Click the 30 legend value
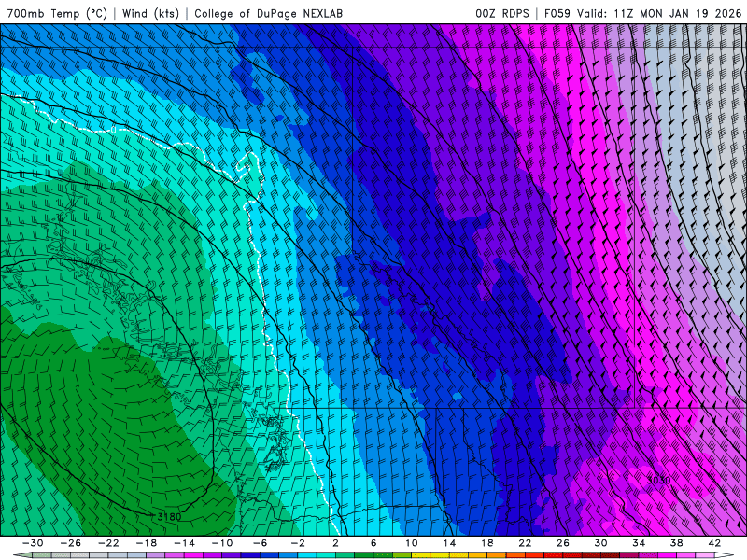747x560 pixels. 600,543
